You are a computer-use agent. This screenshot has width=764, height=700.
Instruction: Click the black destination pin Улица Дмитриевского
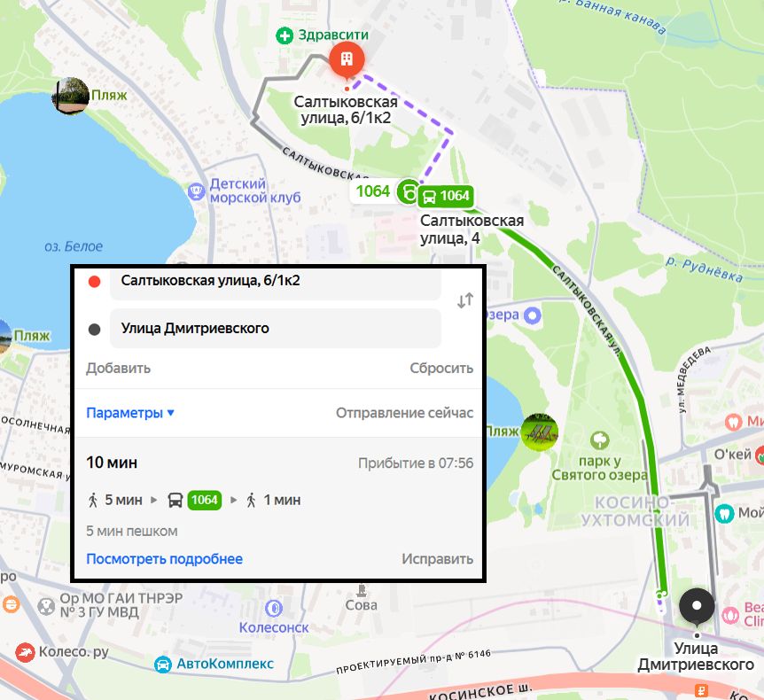[697, 607]
